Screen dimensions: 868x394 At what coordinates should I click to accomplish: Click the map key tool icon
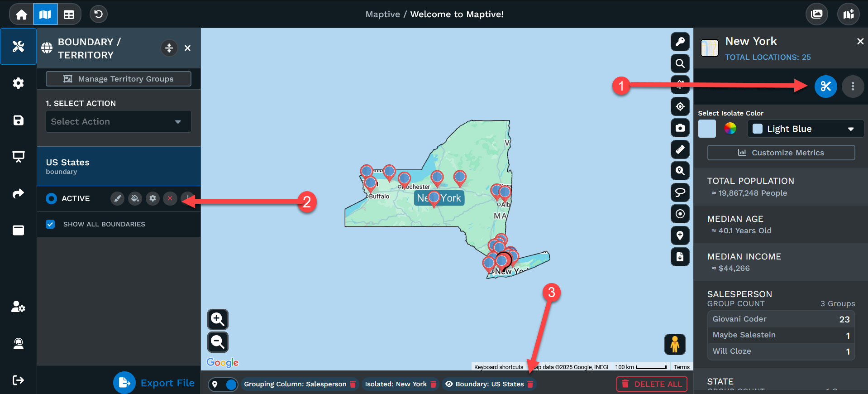(x=680, y=42)
